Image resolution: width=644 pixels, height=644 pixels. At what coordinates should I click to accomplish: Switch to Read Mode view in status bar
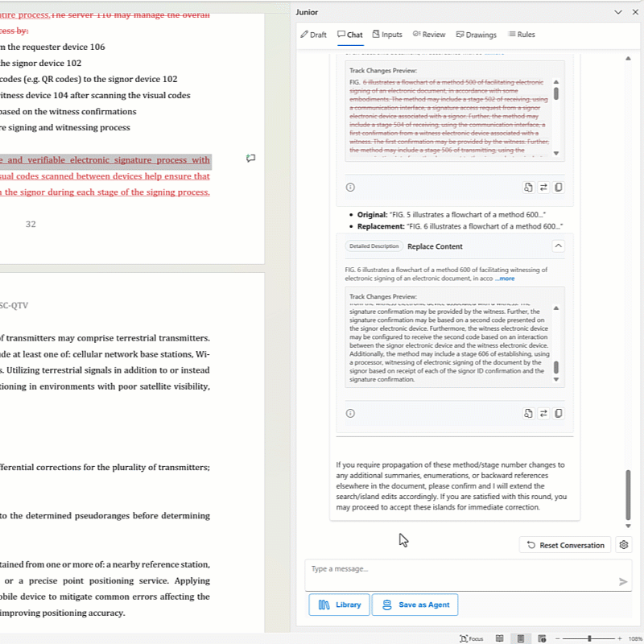(x=500, y=638)
